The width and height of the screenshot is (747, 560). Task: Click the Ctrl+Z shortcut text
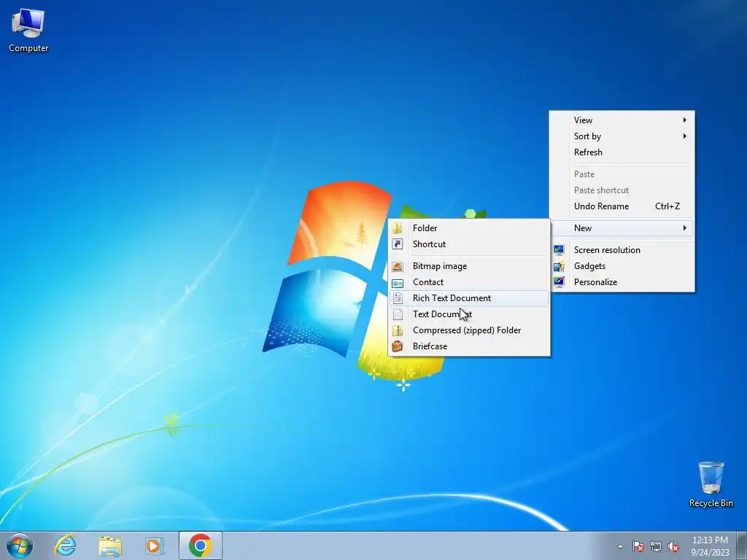click(x=667, y=206)
